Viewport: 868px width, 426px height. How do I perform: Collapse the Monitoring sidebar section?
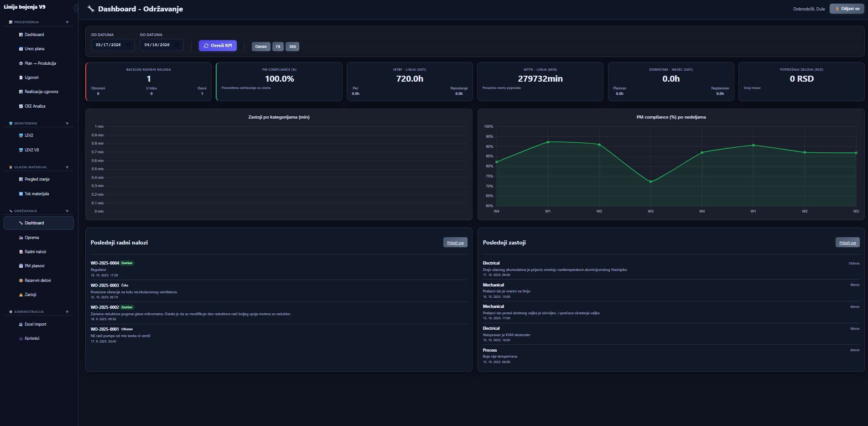click(x=67, y=123)
